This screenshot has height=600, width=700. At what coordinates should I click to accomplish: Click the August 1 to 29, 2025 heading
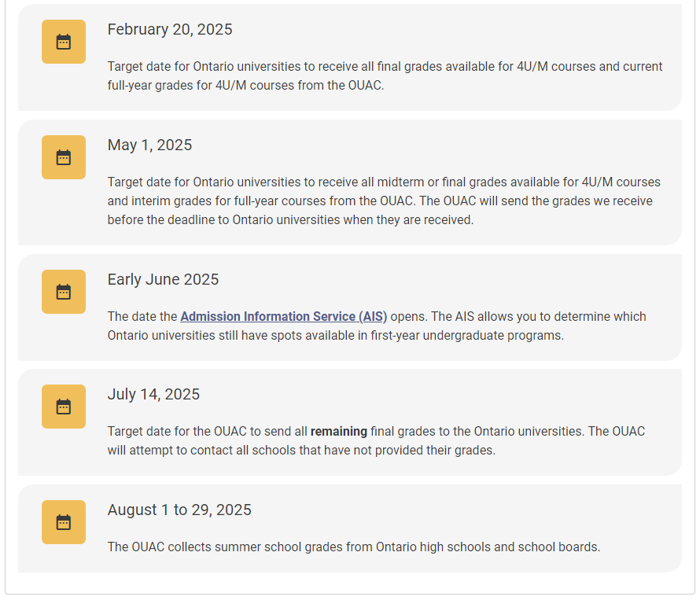(x=179, y=510)
